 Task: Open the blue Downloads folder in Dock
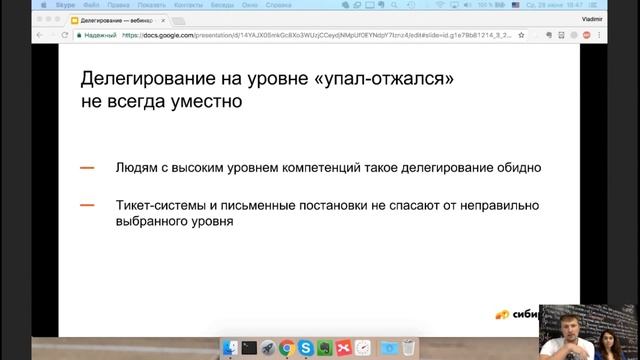389,348
